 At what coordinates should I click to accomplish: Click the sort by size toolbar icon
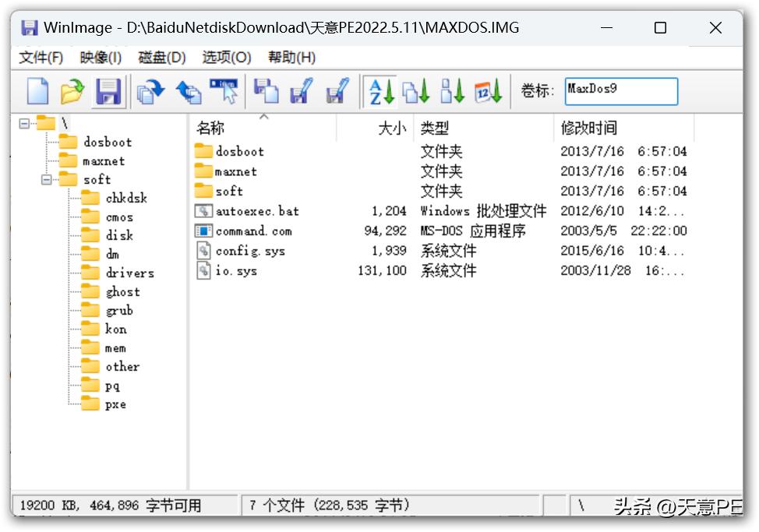coord(453,91)
